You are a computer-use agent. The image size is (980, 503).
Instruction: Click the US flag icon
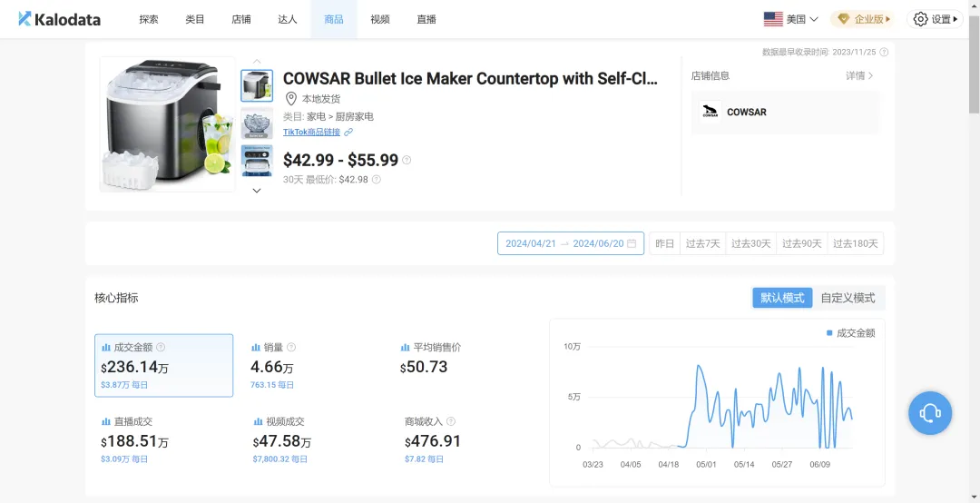point(773,19)
